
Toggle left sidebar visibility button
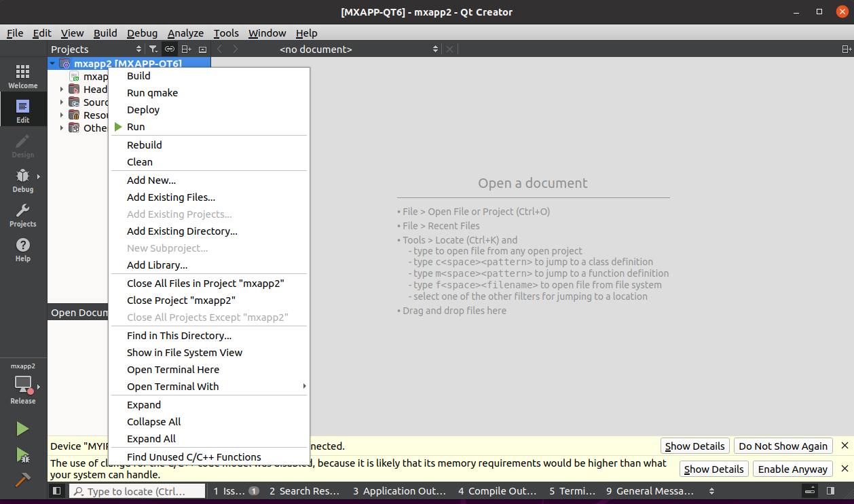pos(57,491)
